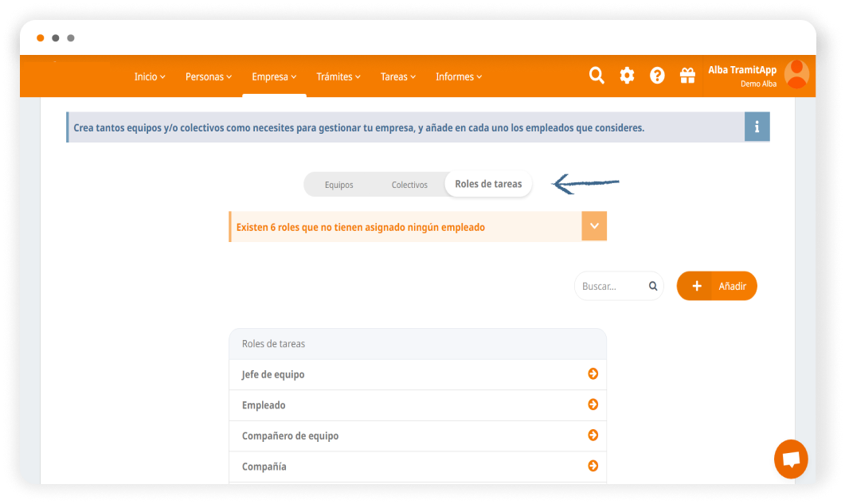Open the Personas dropdown menu
Viewport: 845px width, 504px height.
pos(209,77)
